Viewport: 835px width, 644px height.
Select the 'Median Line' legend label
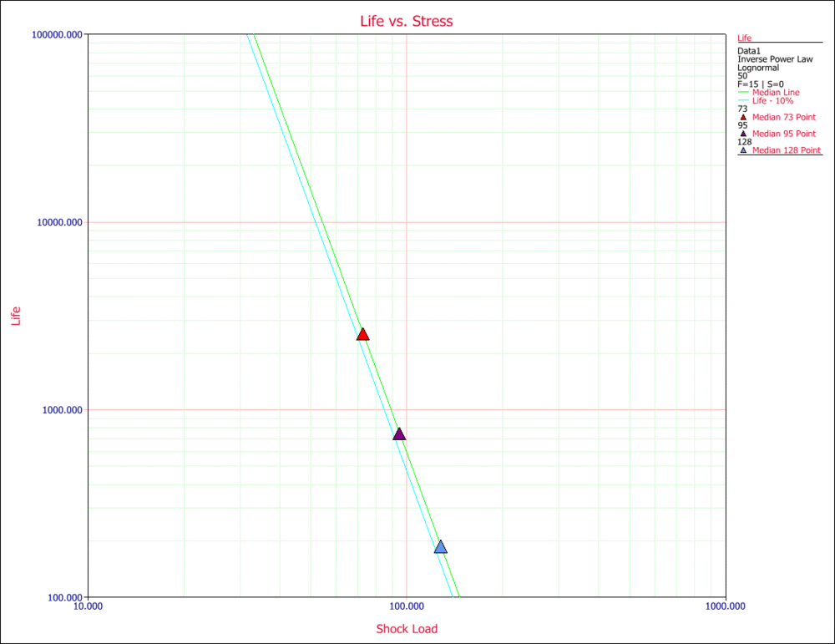point(777,92)
